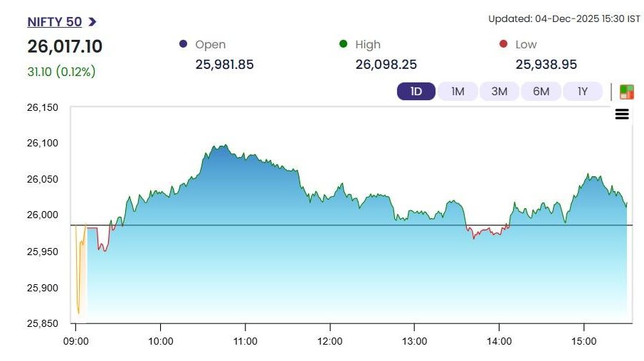Select the 1D time range
Image resolution: width=644 pixels, height=361 pixels.
coord(416,92)
